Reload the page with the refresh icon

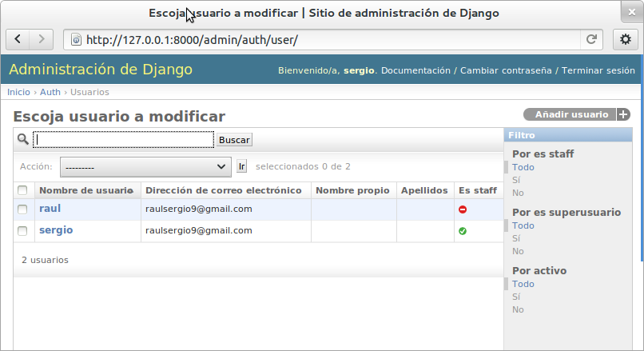click(x=591, y=39)
